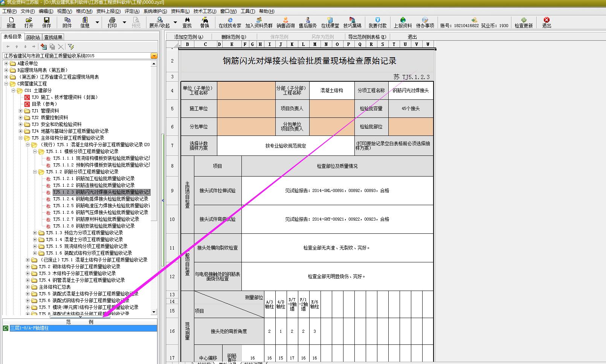Click the 替换 (Replace) toolbar icon
The image size is (606, 364).
coord(205,22)
